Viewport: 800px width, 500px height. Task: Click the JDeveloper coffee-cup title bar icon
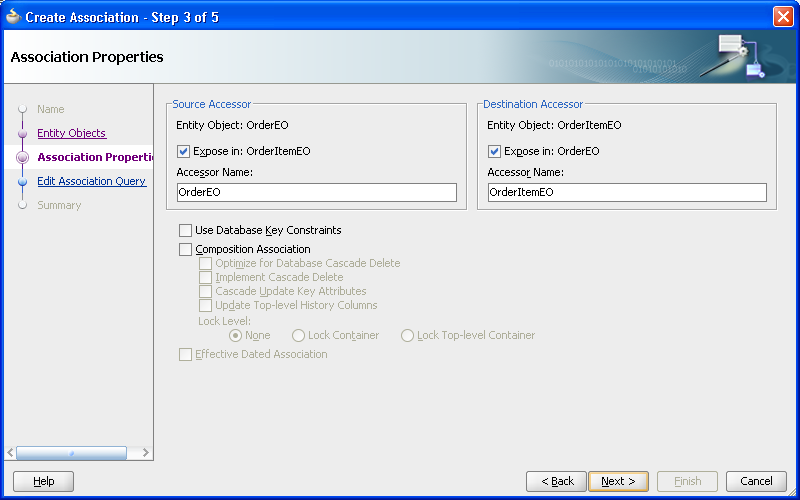tap(13, 17)
